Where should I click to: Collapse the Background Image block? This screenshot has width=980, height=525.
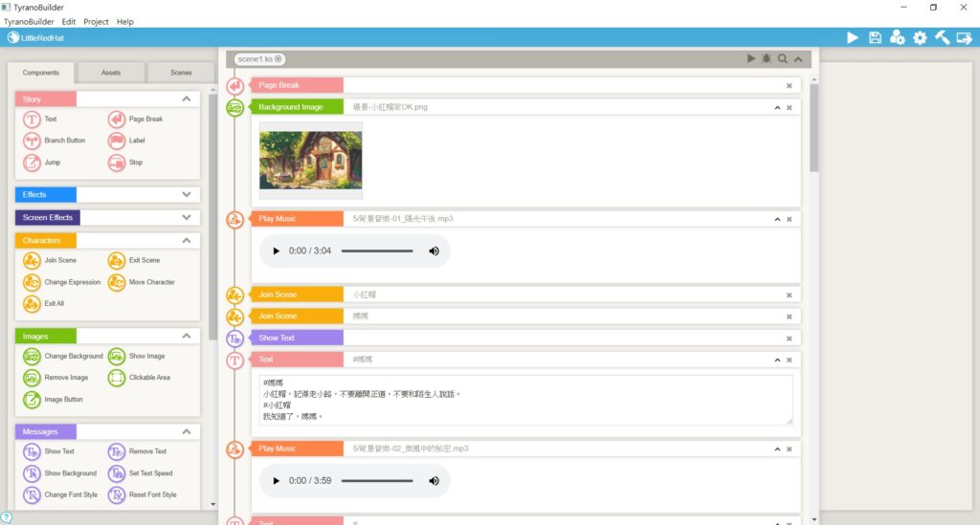777,107
